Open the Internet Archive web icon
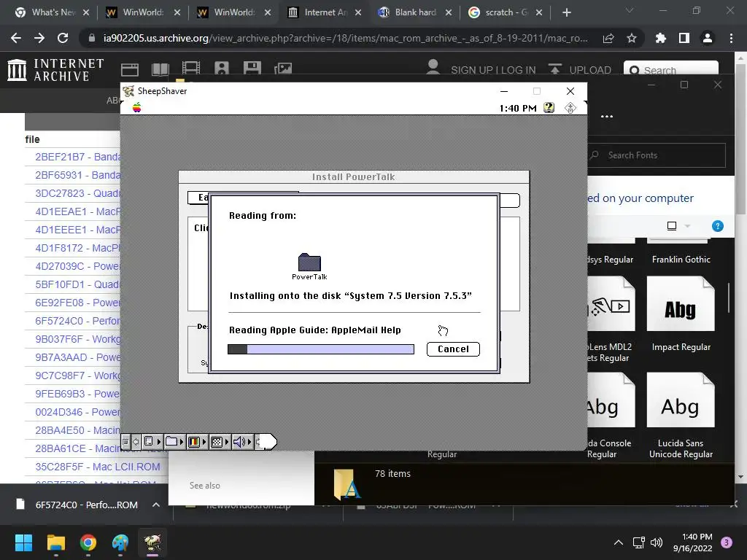The width and height of the screenshot is (747, 560). 130,69
